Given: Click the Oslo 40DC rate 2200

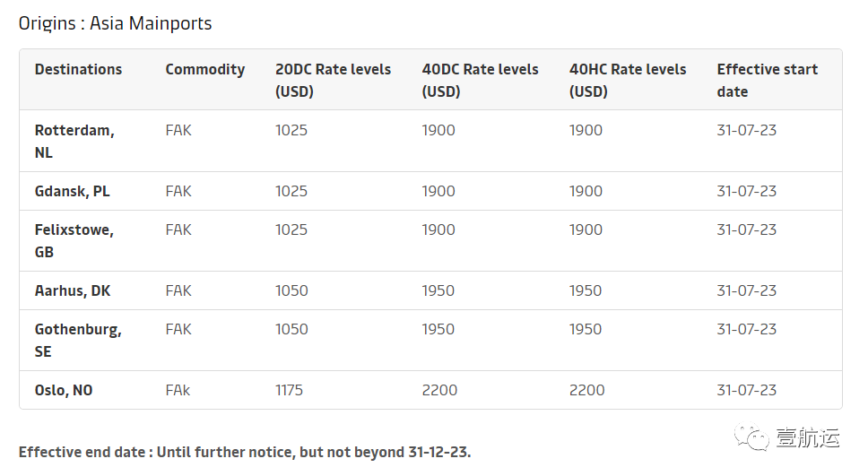Looking at the screenshot, I should click(439, 390).
